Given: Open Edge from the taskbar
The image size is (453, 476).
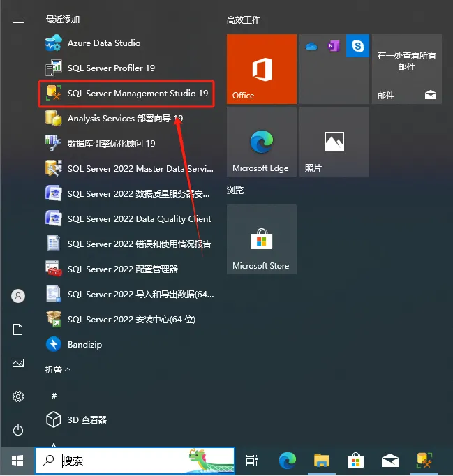Looking at the screenshot, I should click(x=287, y=461).
